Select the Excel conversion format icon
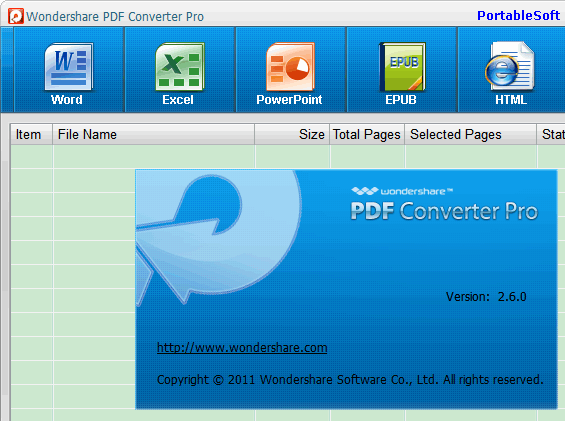This screenshot has height=421, width=565. pos(179,67)
